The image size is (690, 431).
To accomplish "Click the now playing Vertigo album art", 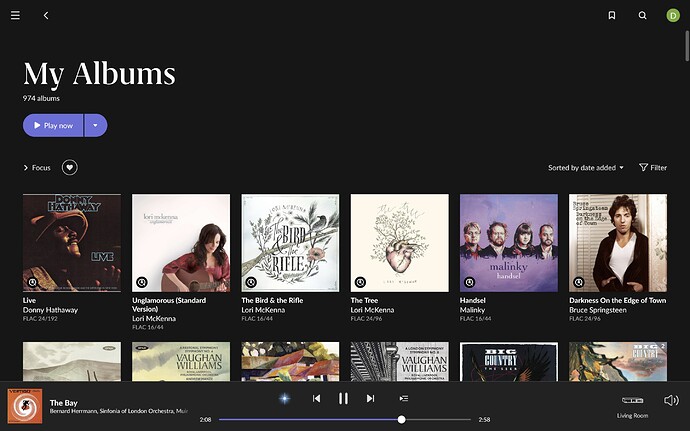I will tap(25, 405).
